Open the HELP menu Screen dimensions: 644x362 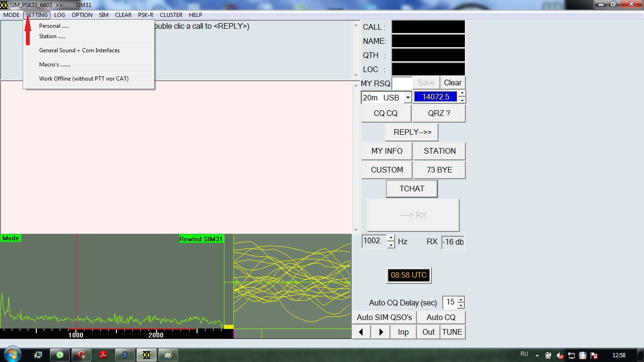(x=196, y=15)
